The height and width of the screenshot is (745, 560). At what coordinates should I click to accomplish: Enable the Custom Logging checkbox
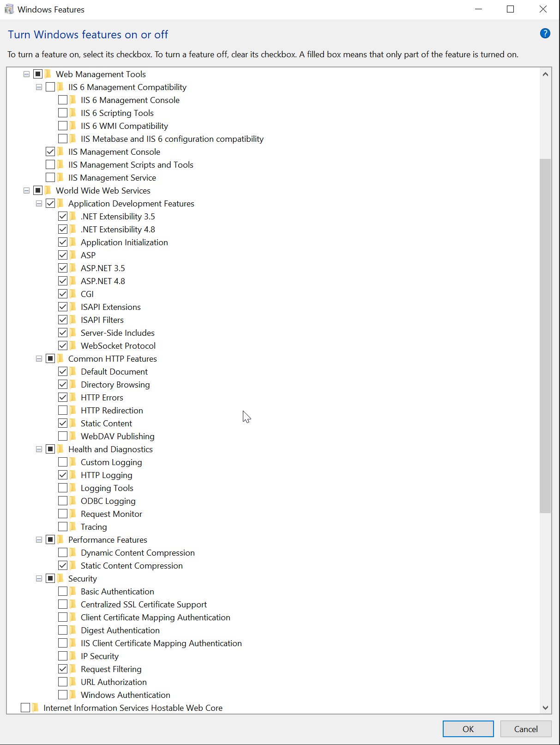63,462
